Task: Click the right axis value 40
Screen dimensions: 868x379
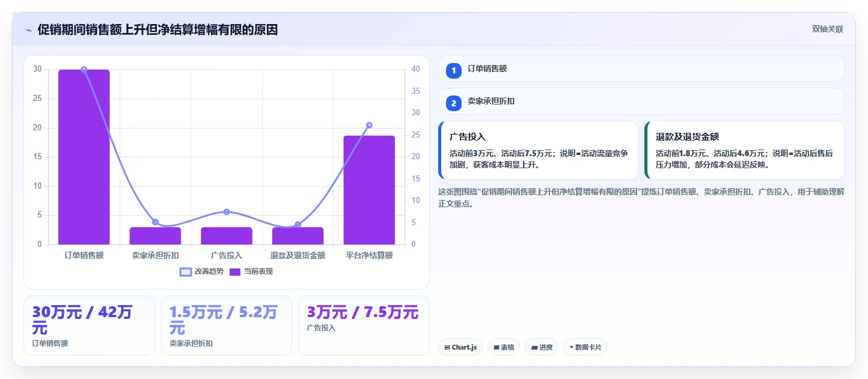Action: [416, 69]
